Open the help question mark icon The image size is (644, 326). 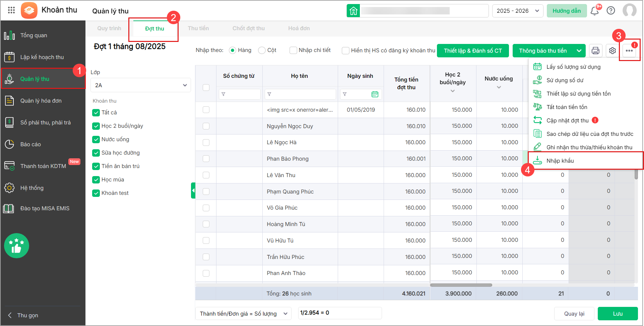click(x=611, y=11)
